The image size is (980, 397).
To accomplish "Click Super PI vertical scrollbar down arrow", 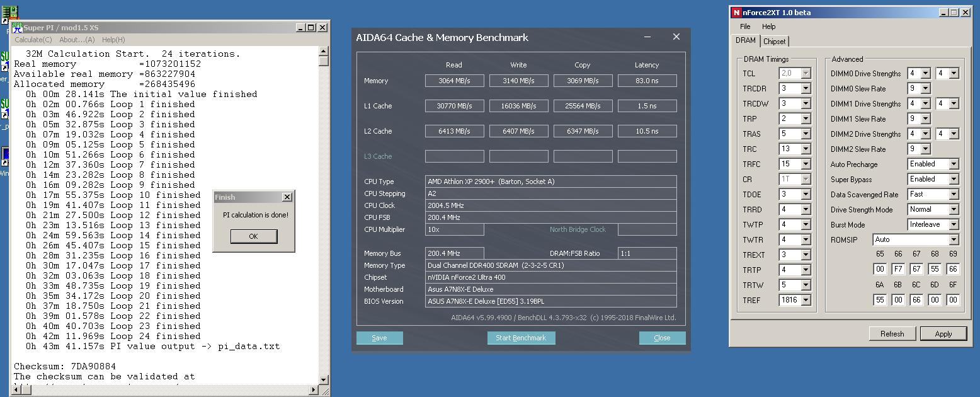I will coord(324,380).
